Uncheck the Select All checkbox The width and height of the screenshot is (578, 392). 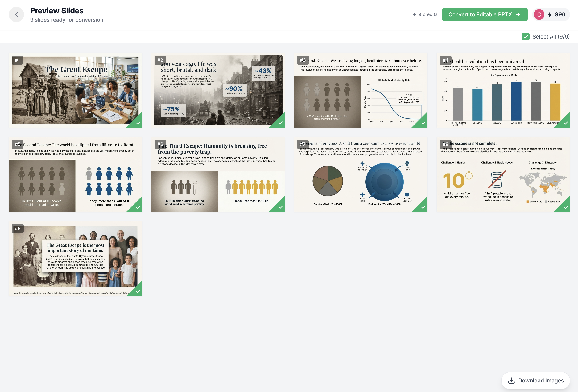(x=526, y=37)
